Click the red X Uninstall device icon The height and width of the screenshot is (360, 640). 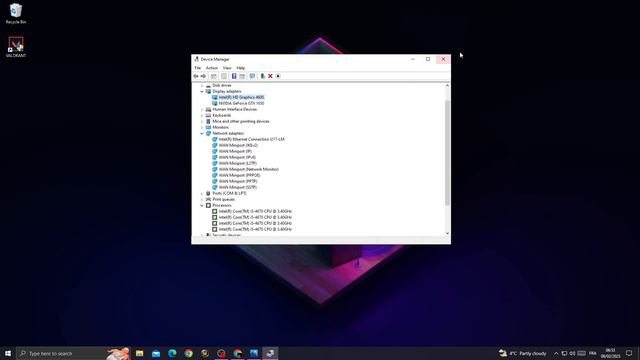click(270, 76)
